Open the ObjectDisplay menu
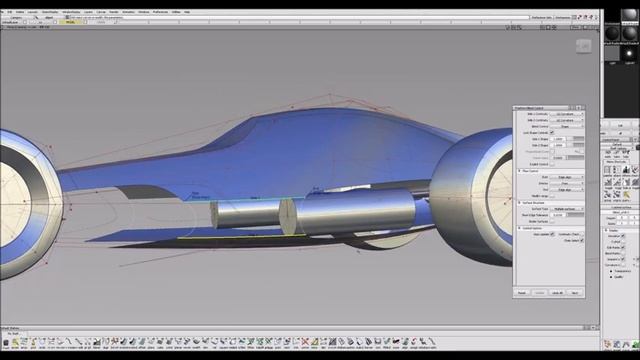This screenshot has height=360, width=640. click(50, 12)
